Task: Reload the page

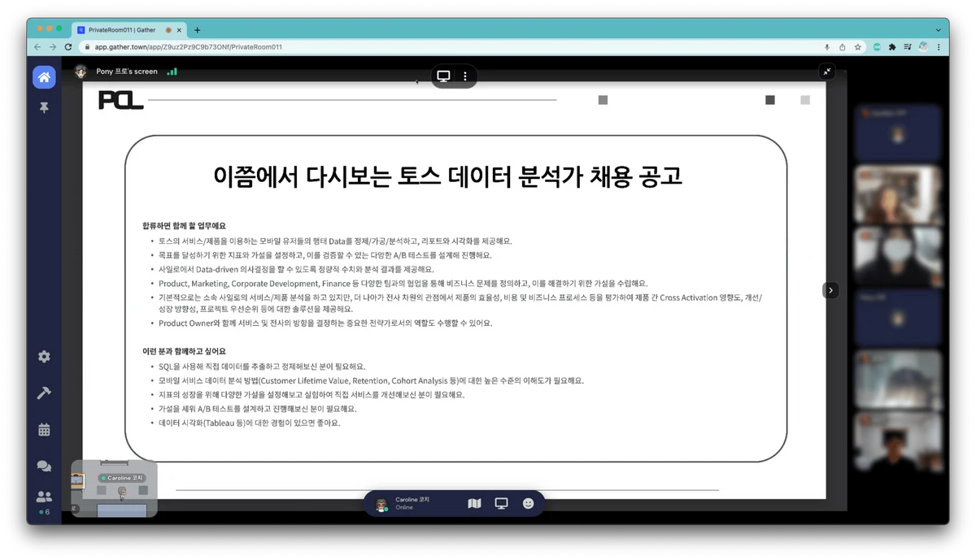Action: click(68, 47)
